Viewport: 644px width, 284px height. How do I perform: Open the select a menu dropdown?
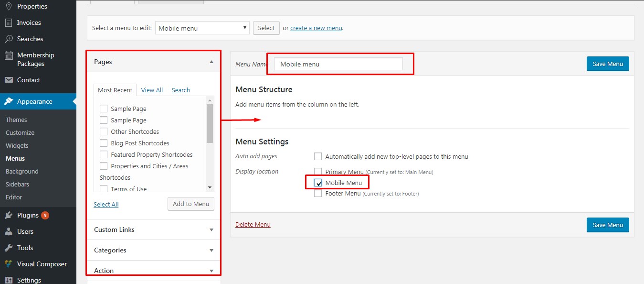[x=202, y=28]
